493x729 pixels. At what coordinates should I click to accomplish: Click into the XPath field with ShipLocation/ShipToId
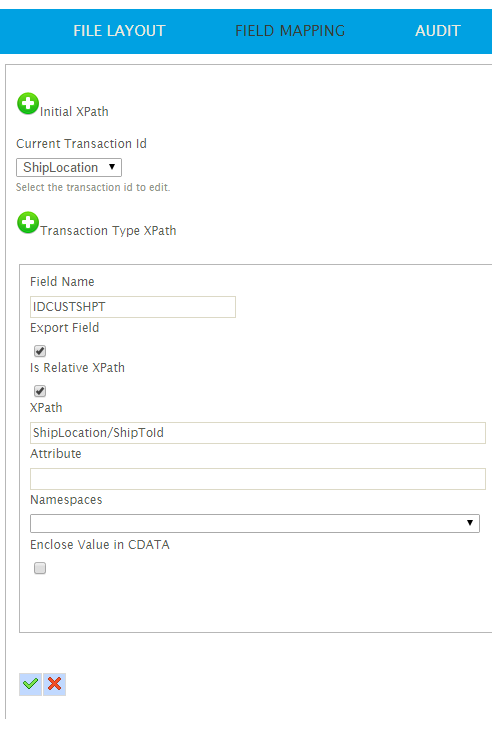(258, 433)
